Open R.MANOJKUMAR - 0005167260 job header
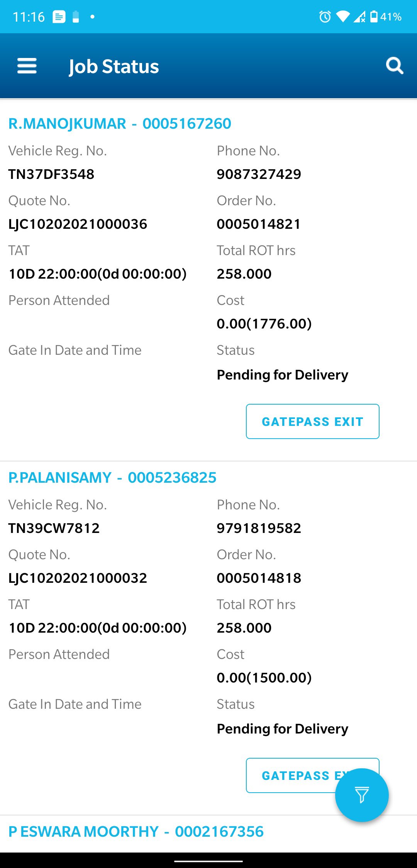 point(120,124)
